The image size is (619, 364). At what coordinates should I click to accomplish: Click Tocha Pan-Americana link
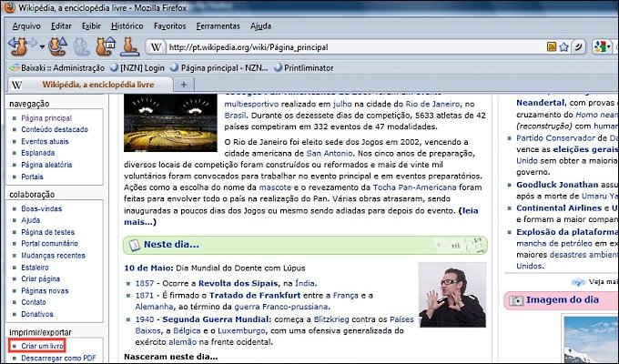[414, 187]
